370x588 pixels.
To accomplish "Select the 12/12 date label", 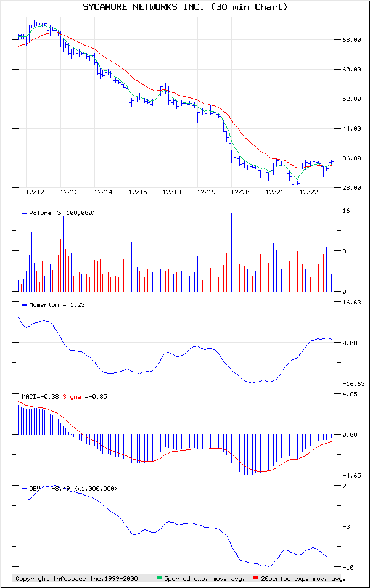I will 35,192.
